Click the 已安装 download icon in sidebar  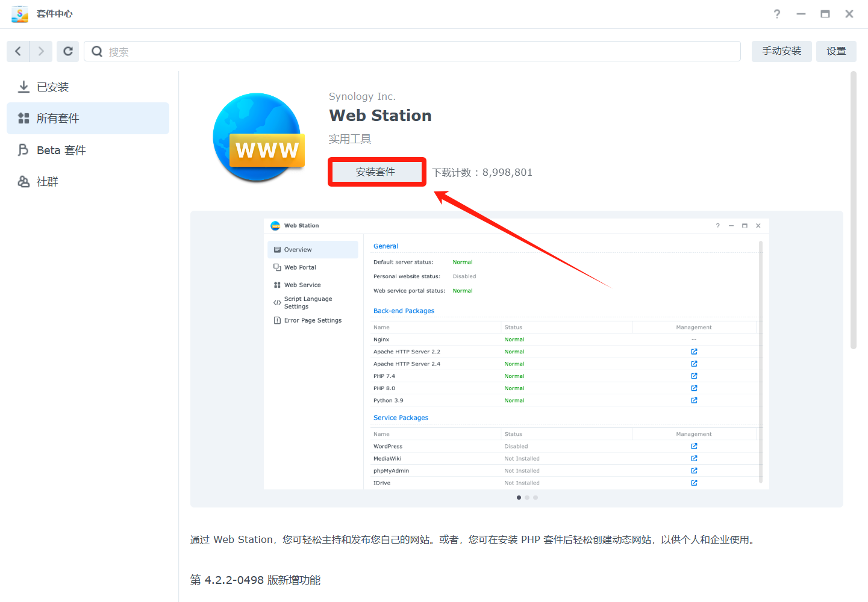(23, 87)
